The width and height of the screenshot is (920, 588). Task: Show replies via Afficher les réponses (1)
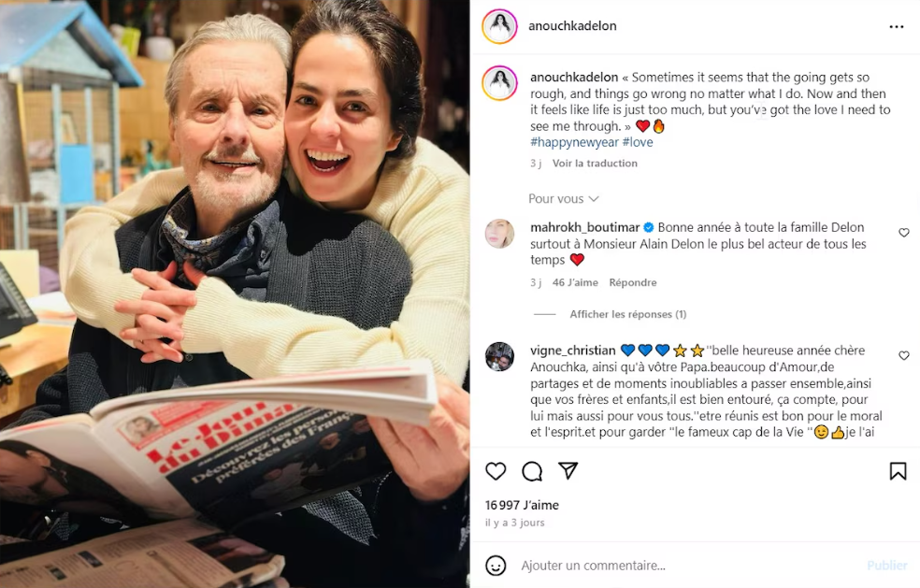point(627,314)
